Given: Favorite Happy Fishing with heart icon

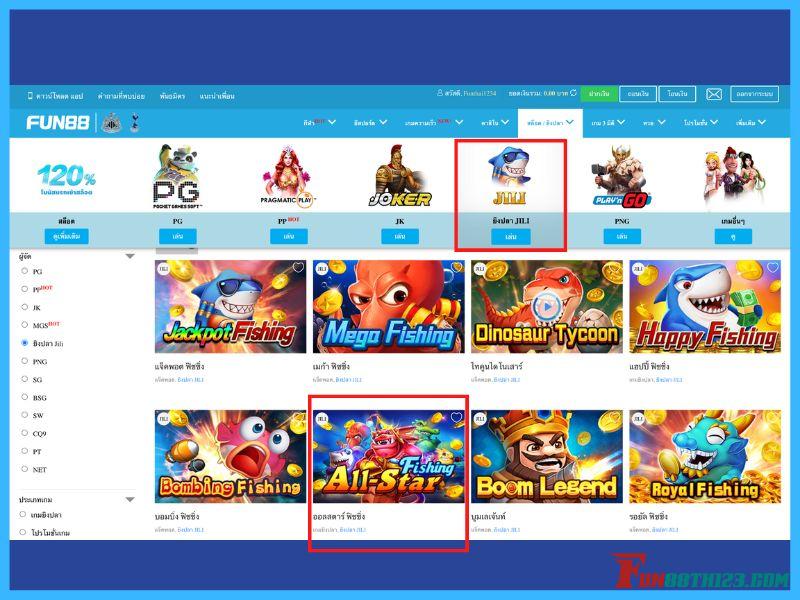Looking at the screenshot, I should tap(773, 267).
